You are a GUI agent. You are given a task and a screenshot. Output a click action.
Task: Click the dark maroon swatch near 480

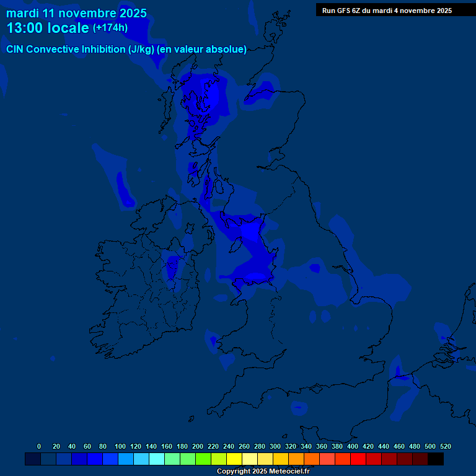point(420,459)
